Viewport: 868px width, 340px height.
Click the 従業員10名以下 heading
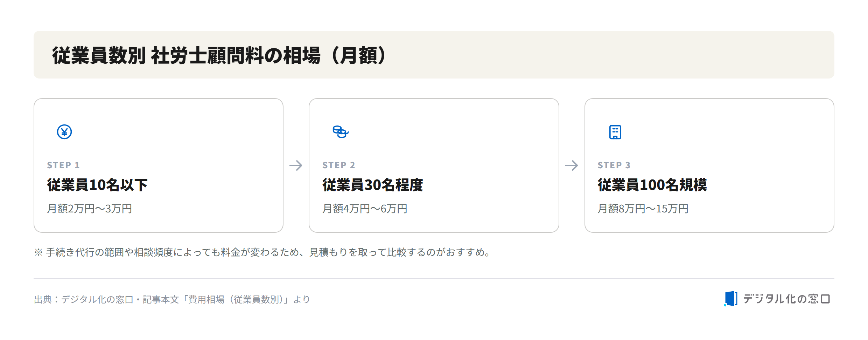pos(97,185)
